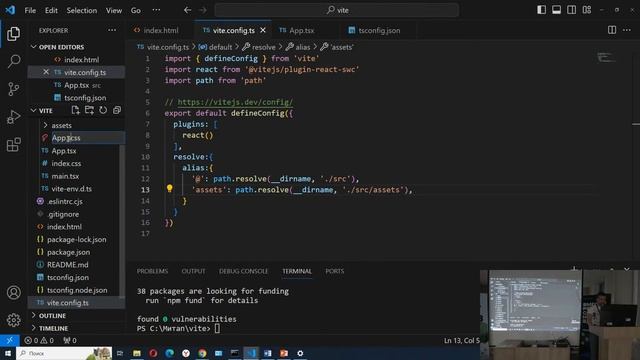Open the Explorer view in activity bar
640x360 pixels.
click(x=13, y=34)
